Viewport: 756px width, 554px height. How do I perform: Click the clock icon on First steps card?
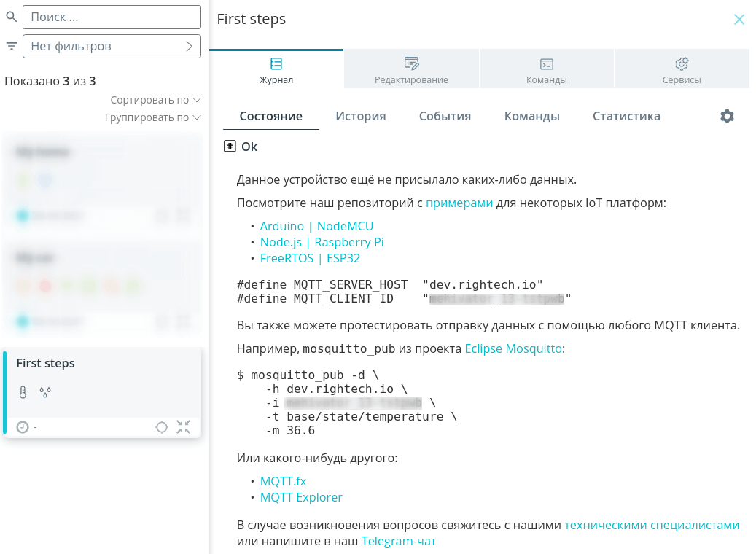(x=23, y=426)
